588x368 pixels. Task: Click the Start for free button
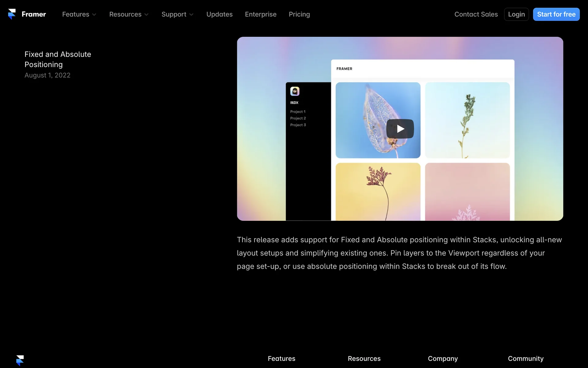556,14
